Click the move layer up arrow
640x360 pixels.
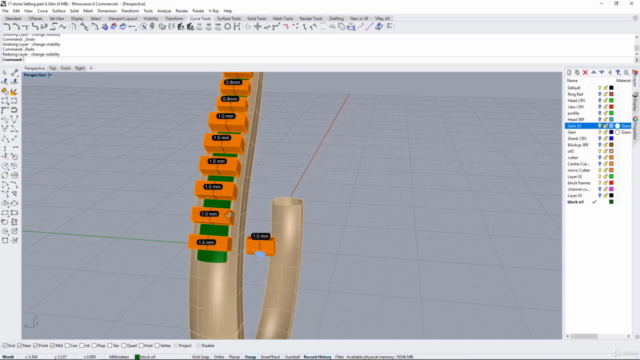pos(593,72)
